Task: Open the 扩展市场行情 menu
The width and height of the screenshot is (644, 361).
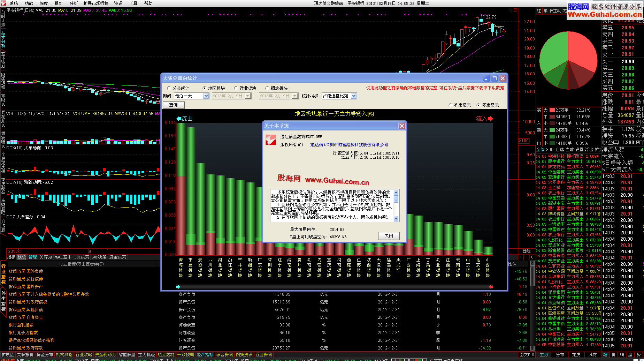Action: [96, 3]
